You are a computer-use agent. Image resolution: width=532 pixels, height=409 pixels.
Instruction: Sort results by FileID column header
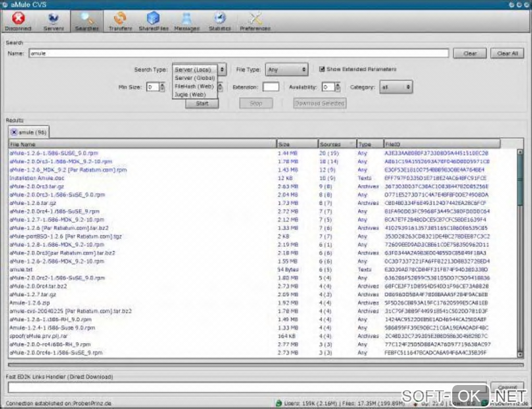(442, 145)
